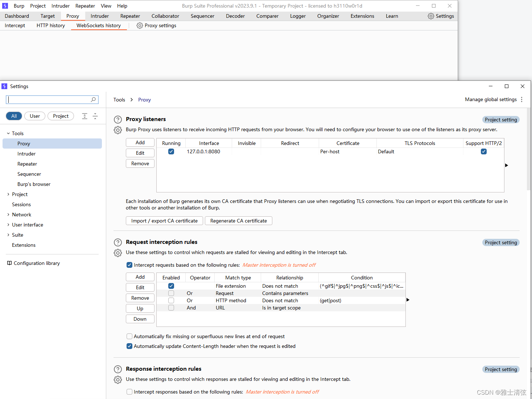The width and height of the screenshot is (532, 399).
Task: Expand the Suite tree node
Action: (x=8, y=235)
